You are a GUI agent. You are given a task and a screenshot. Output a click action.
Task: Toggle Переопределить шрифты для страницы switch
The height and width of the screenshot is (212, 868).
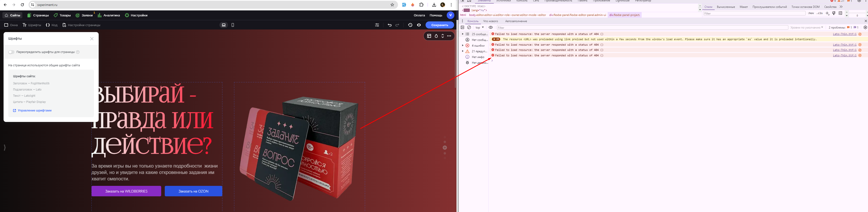11,52
